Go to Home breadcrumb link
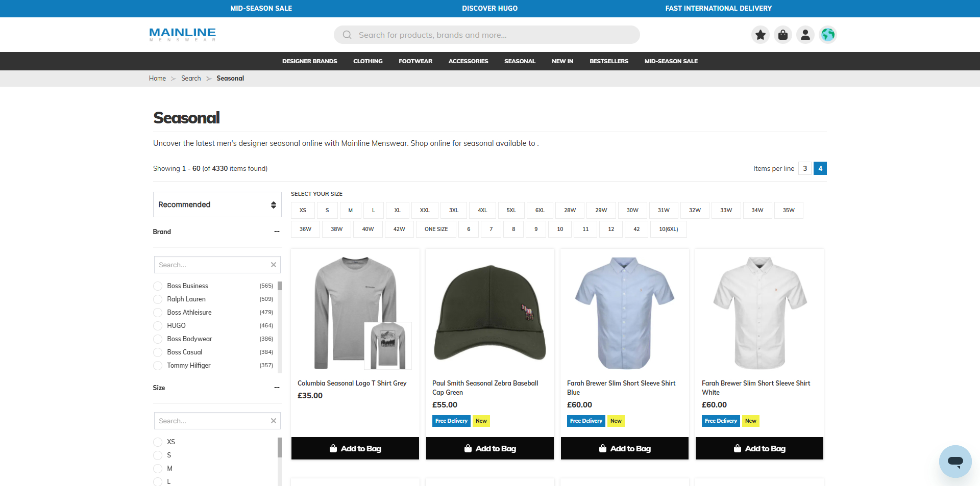This screenshot has height=486, width=980. click(157, 78)
